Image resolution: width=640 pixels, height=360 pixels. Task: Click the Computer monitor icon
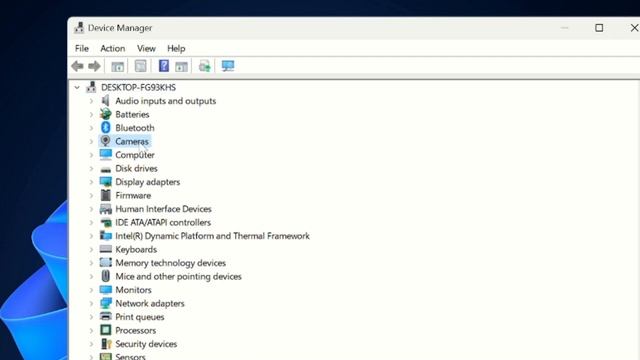click(105, 155)
